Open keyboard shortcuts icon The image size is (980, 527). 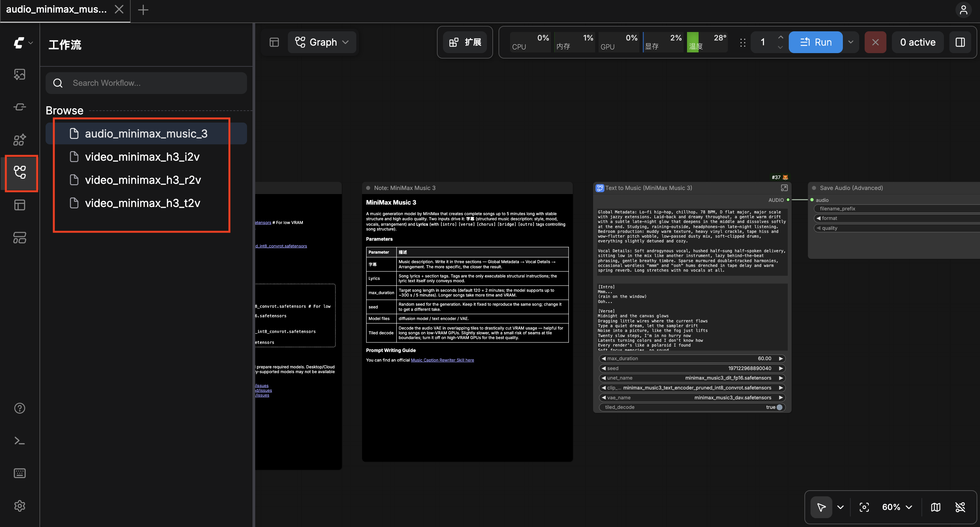[20, 473]
